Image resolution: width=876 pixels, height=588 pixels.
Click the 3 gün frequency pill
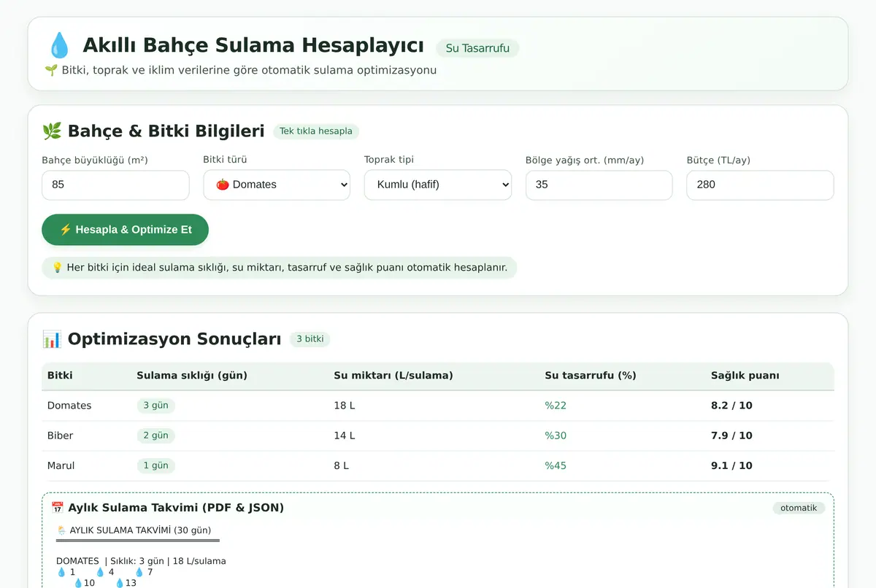click(156, 406)
